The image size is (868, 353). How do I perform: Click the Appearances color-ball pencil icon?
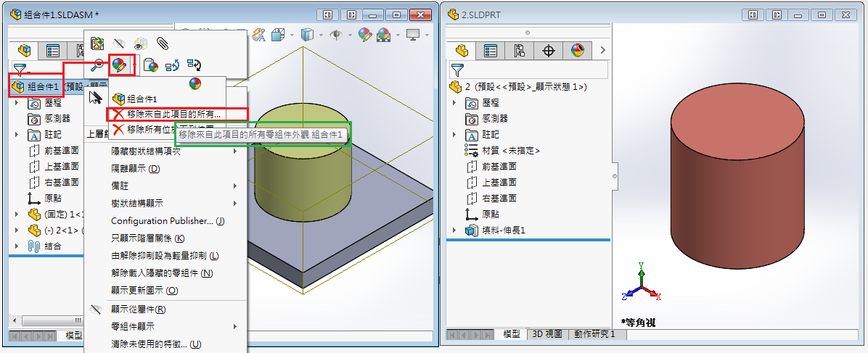[x=120, y=65]
